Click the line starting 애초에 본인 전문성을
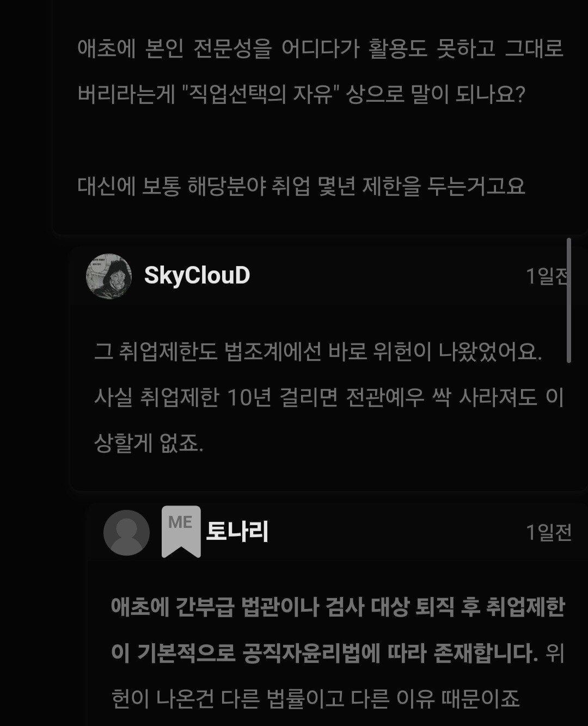The image size is (588, 726). (320, 48)
